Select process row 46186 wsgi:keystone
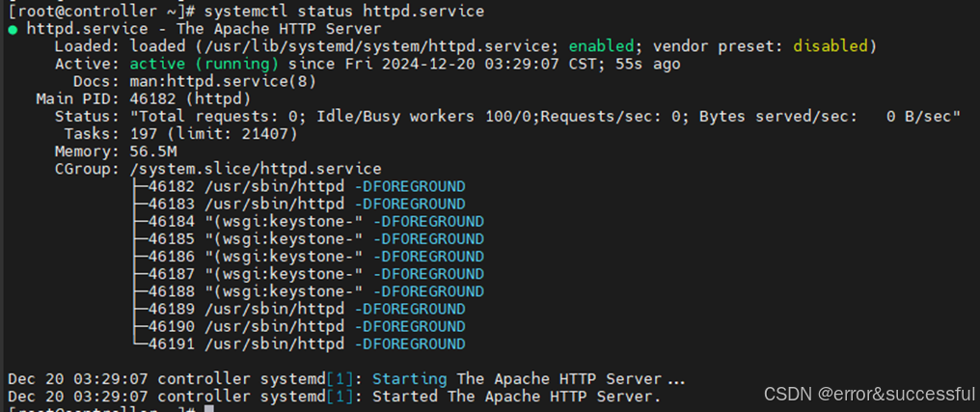This screenshot has width=980, height=412. [x=309, y=257]
